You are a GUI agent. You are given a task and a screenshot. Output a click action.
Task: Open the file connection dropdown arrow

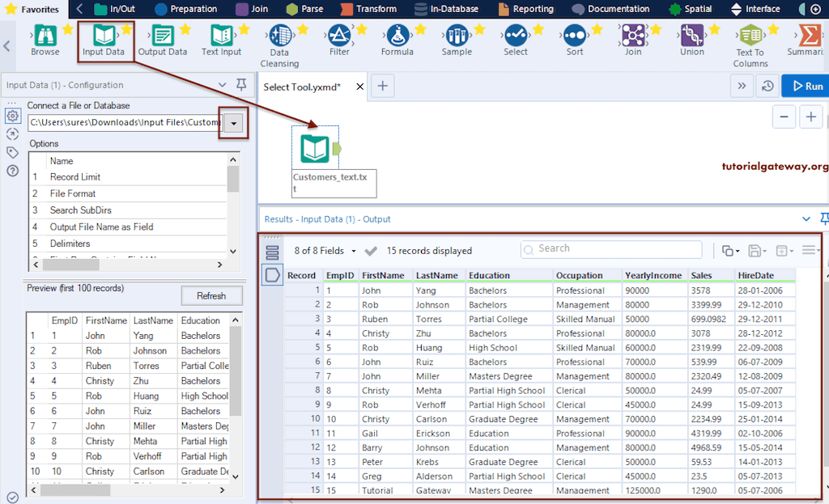click(x=233, y=122)
